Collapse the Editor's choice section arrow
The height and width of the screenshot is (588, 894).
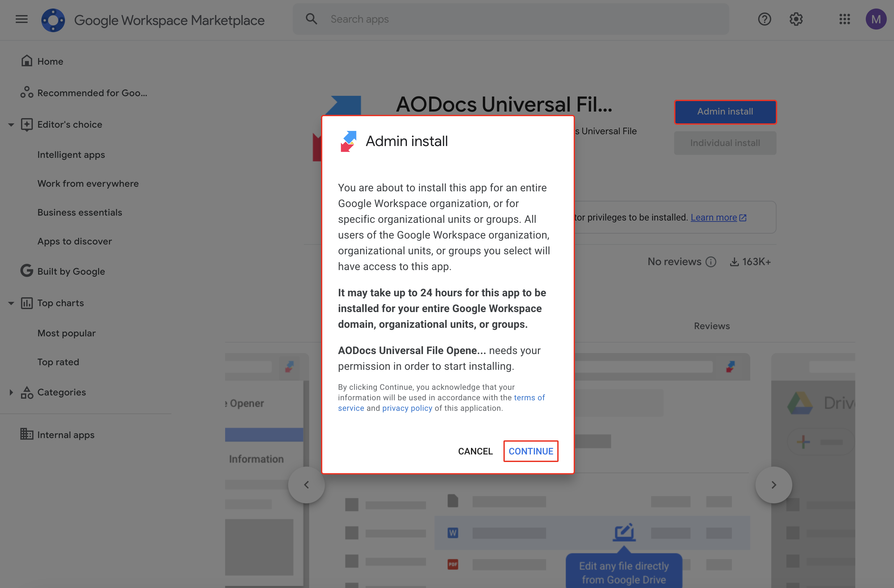point(11,125)
